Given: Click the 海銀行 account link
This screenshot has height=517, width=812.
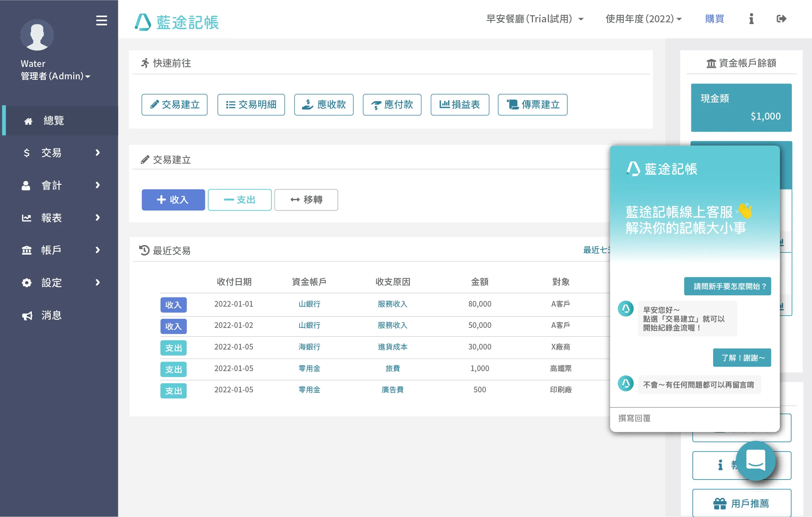Looking at the screenshot, I should point(309,347).
